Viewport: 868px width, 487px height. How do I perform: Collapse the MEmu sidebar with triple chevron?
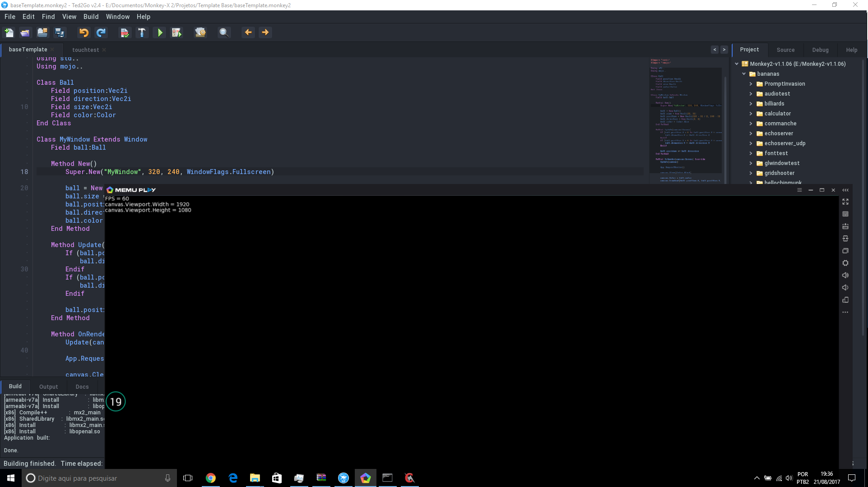point(845,190)
